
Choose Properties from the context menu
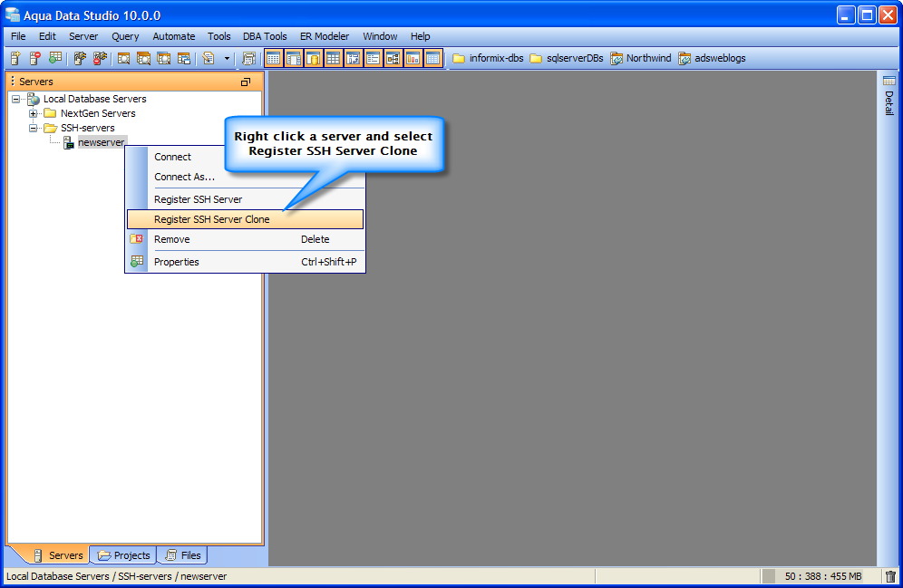(x=246, y=262)
